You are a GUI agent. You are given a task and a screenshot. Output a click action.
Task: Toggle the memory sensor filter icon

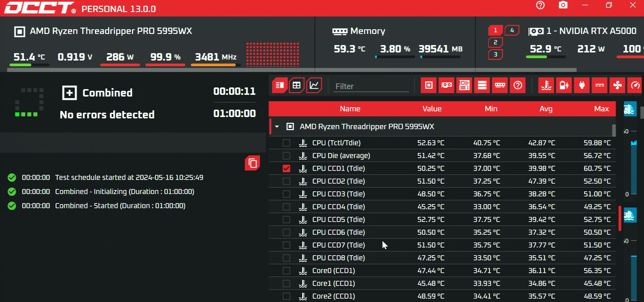(x=500, y=85)
